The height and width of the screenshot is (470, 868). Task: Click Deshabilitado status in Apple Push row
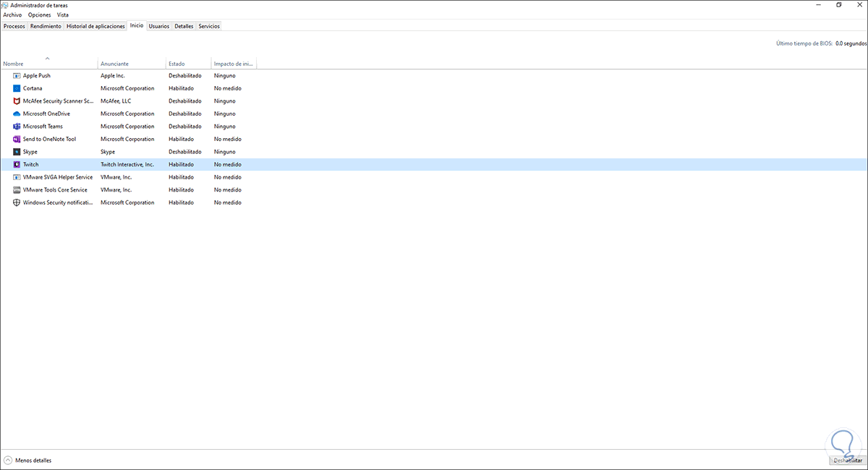(185, 75)
